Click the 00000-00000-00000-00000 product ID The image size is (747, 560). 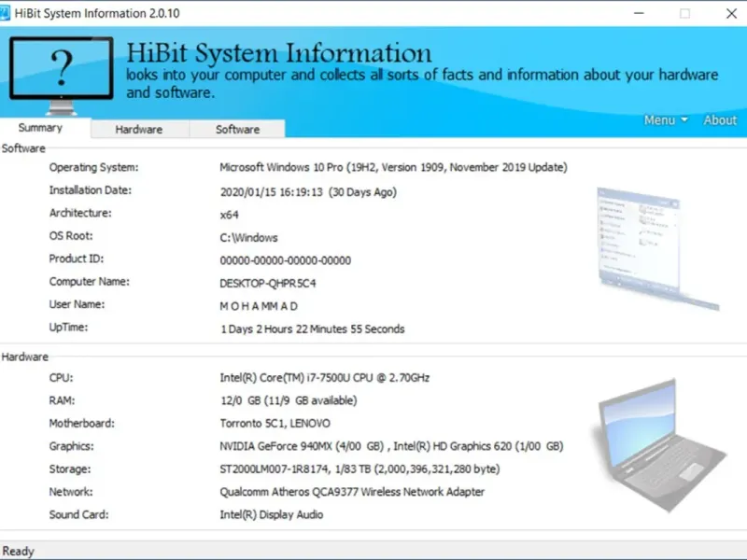pyautogui.click(x=286, y=260)
